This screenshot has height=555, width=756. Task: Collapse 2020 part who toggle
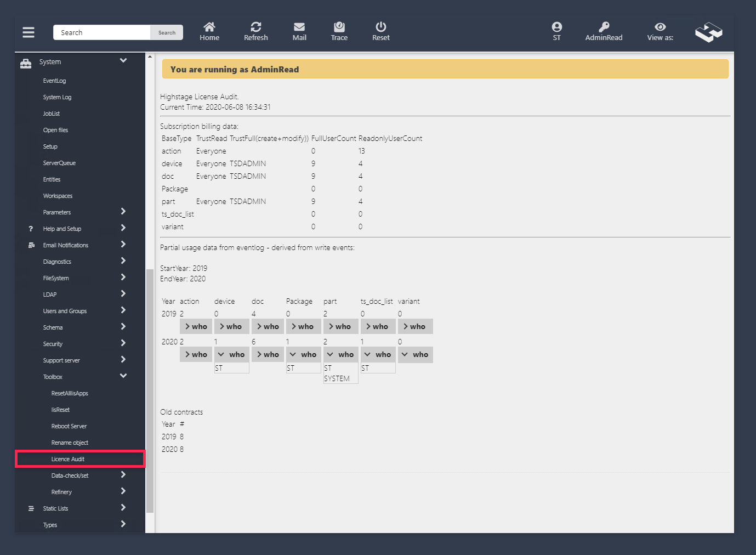pyautogui.click(x=340, y=354)
